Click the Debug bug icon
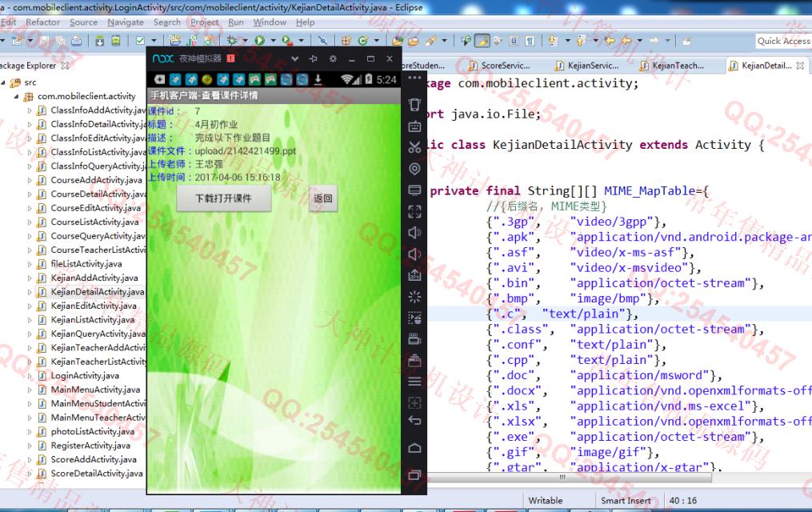This screenshot has height=512, width=812. 231,41
